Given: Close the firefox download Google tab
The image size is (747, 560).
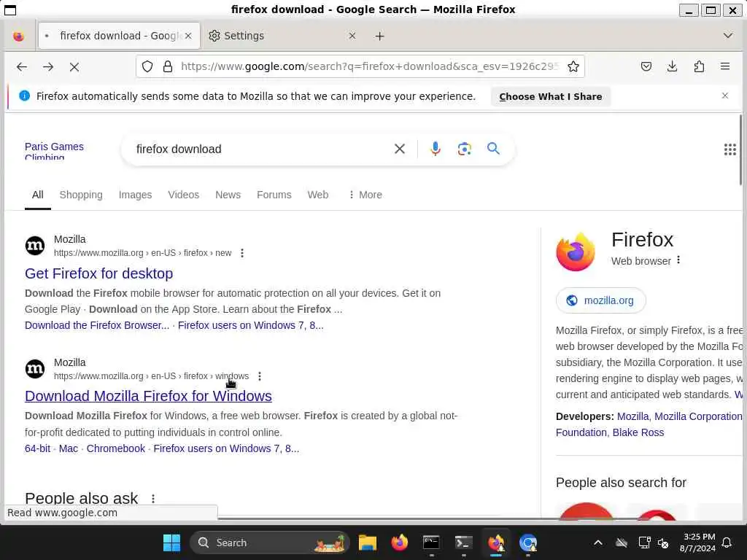Looking at the screenshot, I should point(188,36).
